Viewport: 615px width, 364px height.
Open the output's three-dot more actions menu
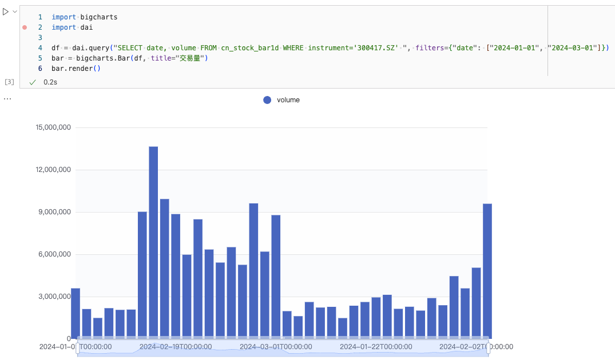tap(7, 99)
